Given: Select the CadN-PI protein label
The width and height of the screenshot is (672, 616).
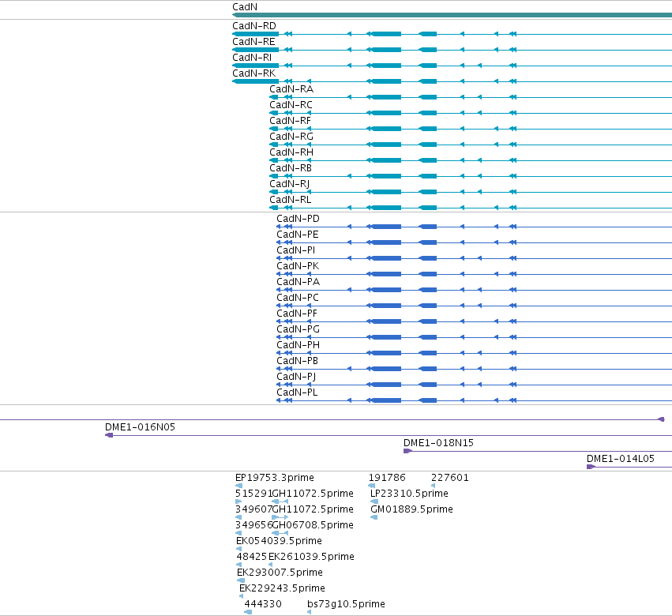Looking at the screenshot, I should [295, 250].
